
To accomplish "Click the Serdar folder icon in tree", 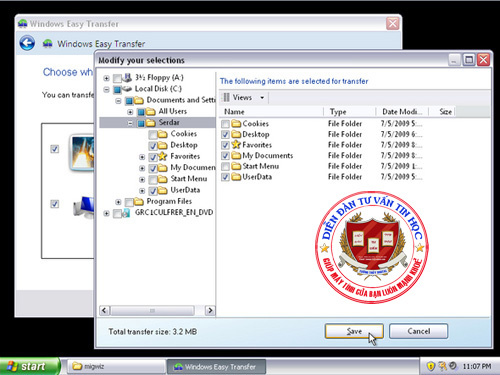I will point(151,123).
